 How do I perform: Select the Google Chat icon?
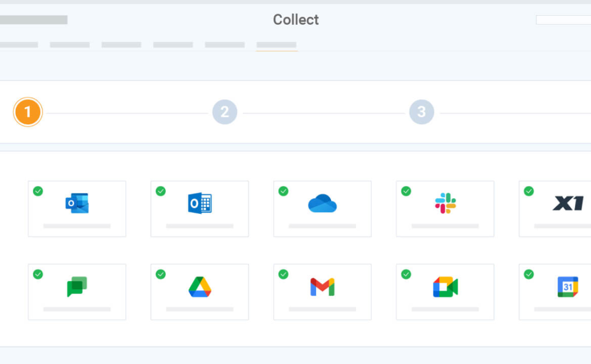(x=77, y=286)
